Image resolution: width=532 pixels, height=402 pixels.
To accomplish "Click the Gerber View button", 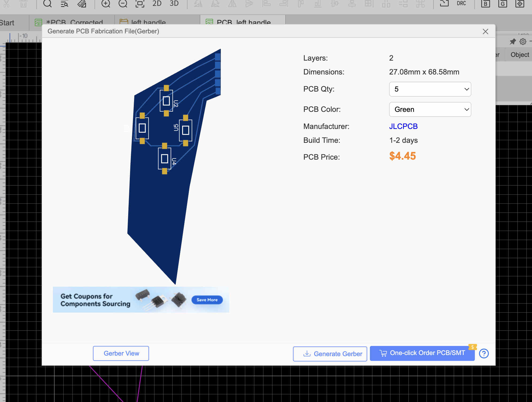I will (x=121, y=353).
